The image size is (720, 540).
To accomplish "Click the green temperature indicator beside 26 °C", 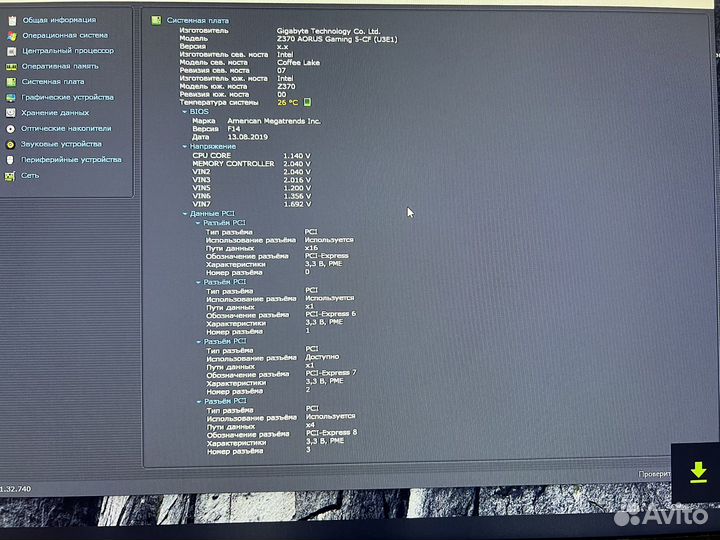I will [307, 102].
